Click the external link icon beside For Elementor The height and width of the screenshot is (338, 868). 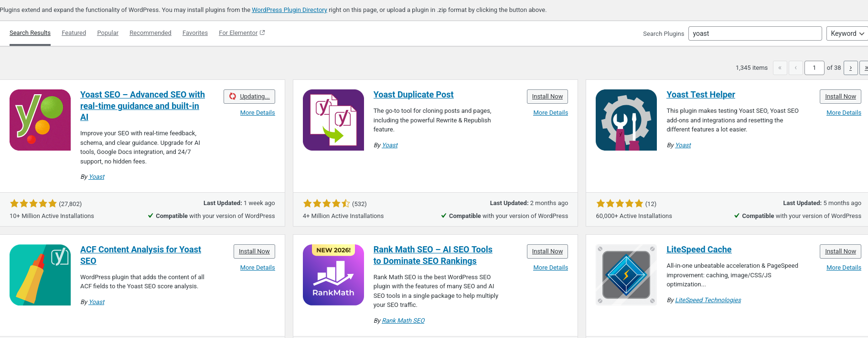pyautogui.click(x=262, y=33)
